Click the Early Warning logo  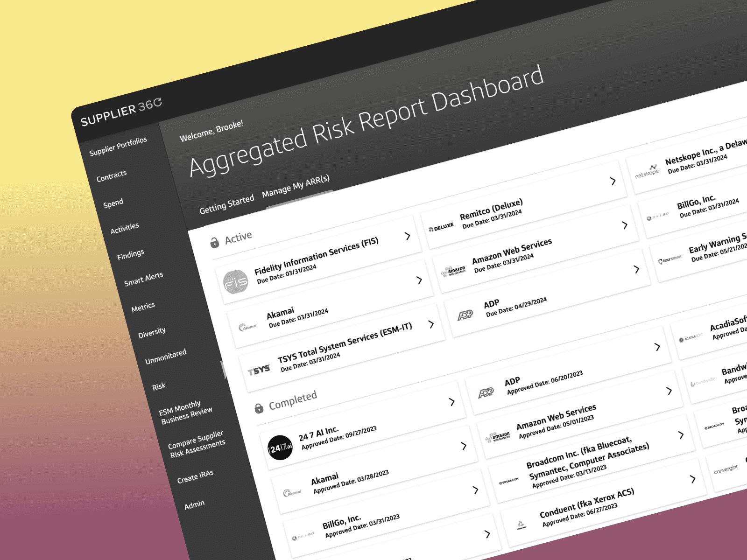pos(670,260)
